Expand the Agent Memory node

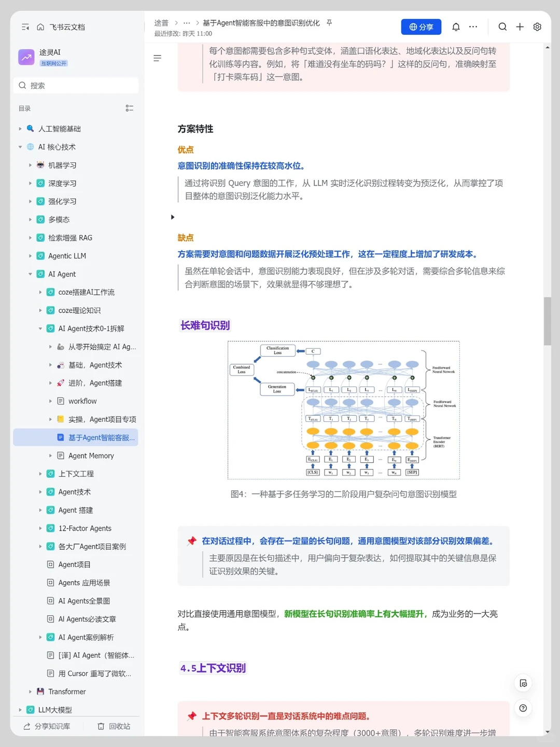[50, 455]
